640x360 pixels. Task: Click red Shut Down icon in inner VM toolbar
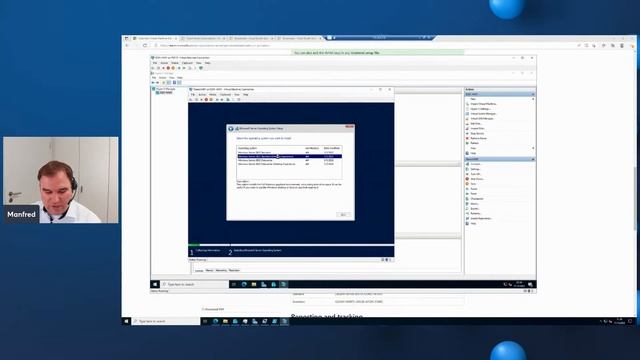(x=206, y=100)
